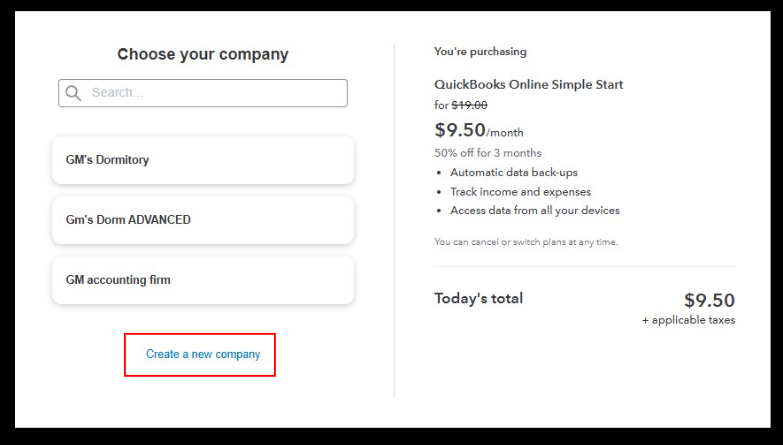Choose the Gm's Dorm ADVANCED company

click(203, 220)
